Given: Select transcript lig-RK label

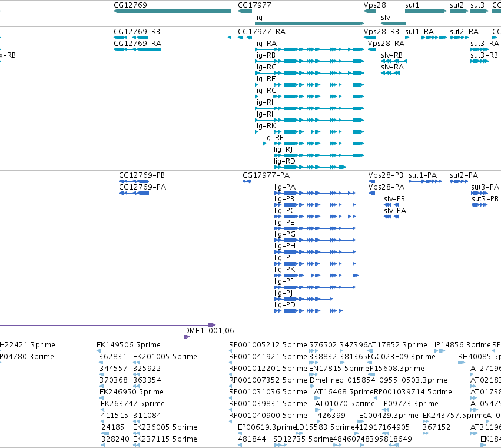Looking at the screenshot, I should (x=266, y=126).
